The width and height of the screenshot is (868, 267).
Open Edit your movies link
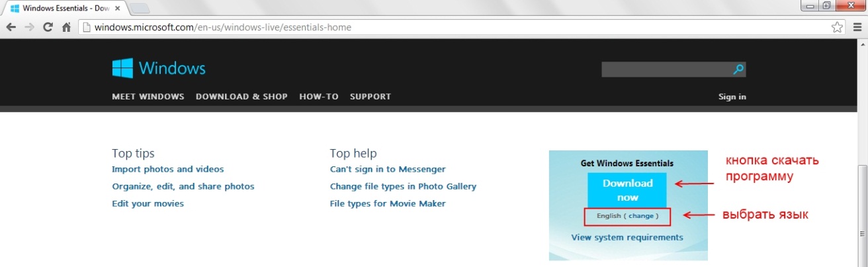tap(148, 204)
